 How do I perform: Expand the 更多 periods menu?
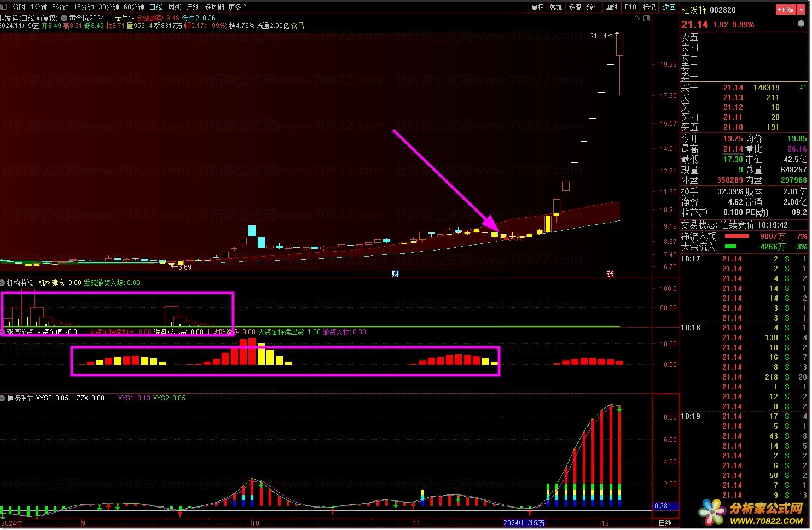pos(238,7)
